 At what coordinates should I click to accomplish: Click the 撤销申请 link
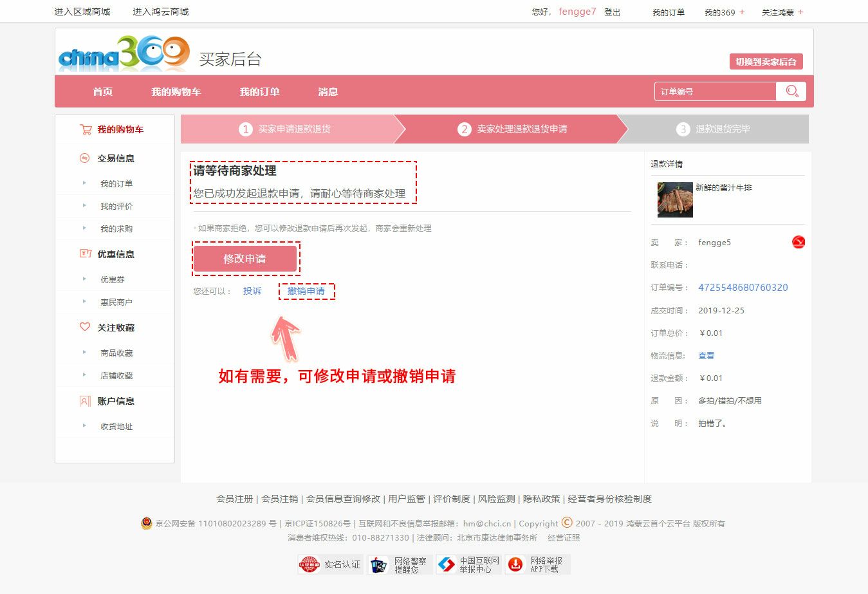[306, 291]
